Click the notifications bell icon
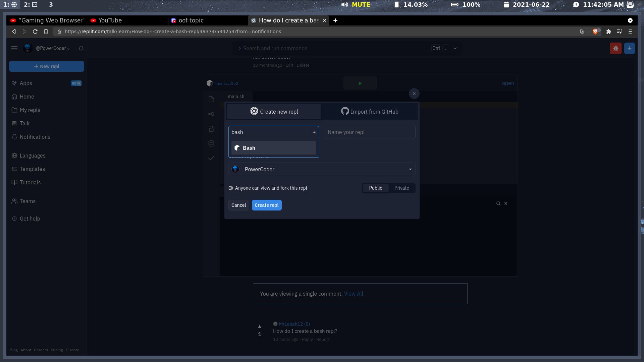This screenshot has height=362, width=644. (81, 48)
